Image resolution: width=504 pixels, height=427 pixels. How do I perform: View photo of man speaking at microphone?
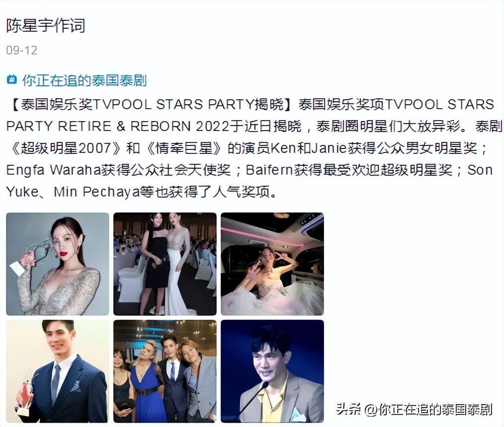pyautogui.click(x=272, y=371)
